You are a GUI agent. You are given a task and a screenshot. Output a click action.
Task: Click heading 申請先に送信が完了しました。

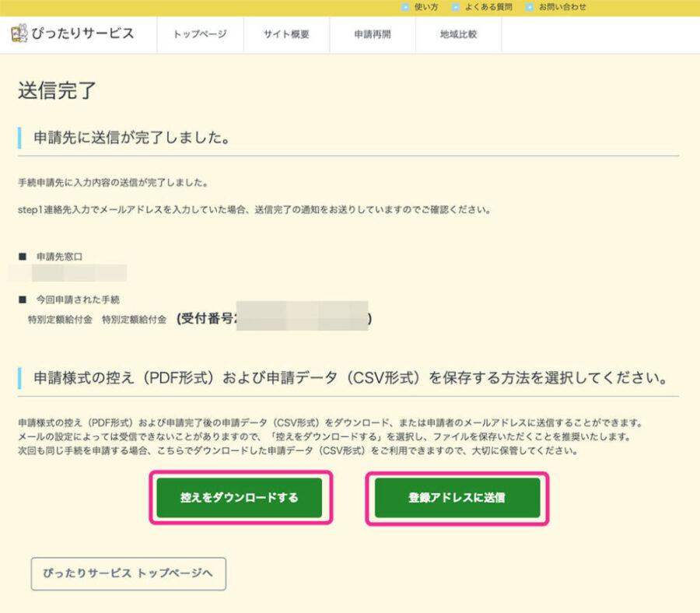(x=132, y=138)
